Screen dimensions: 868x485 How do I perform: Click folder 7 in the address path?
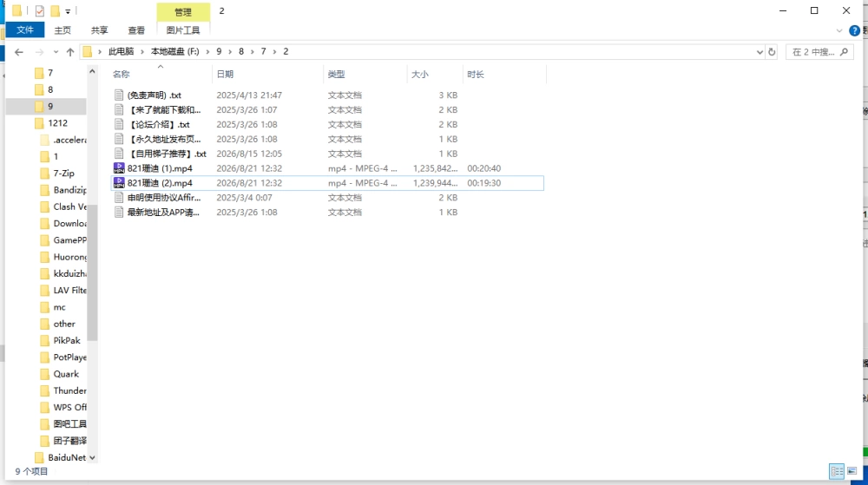coord(264,51)
